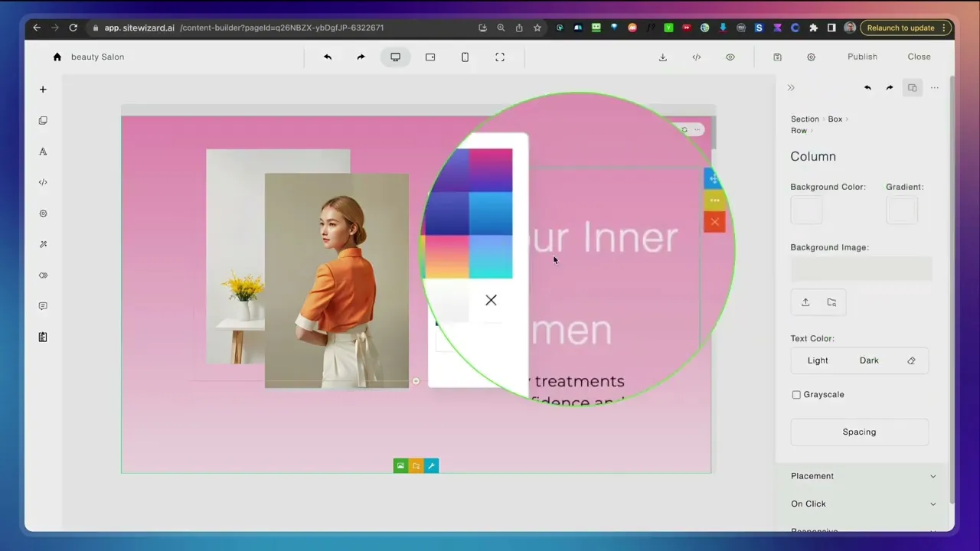Open Chrome profile avatar
Image resolution: width=980 pixels, height=551 pixels.
[x=850, y=28]
